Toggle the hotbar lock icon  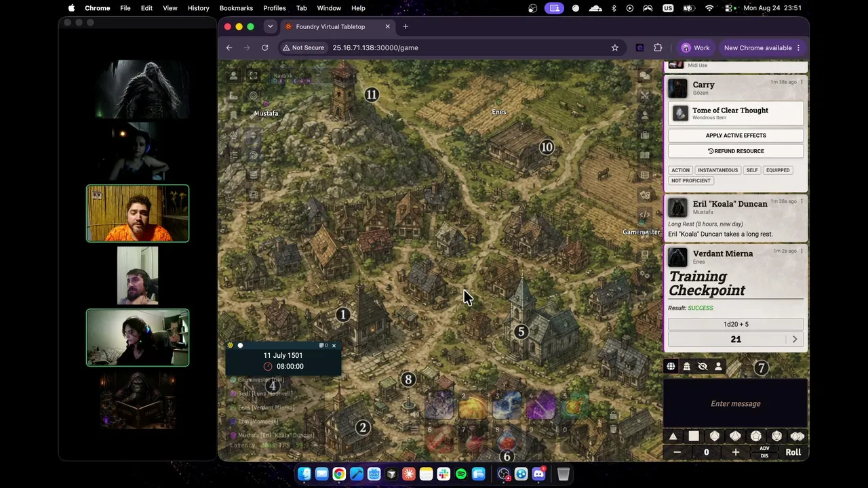click(x=613, y=415)
